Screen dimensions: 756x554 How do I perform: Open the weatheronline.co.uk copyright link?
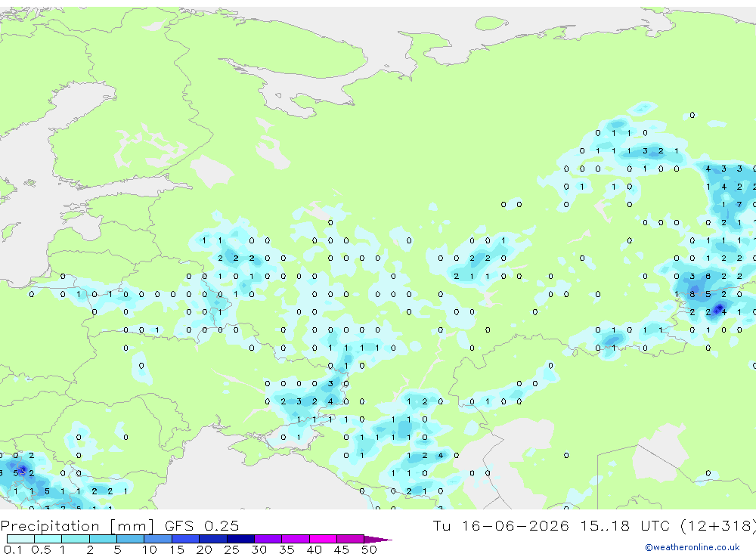[692, 547]
